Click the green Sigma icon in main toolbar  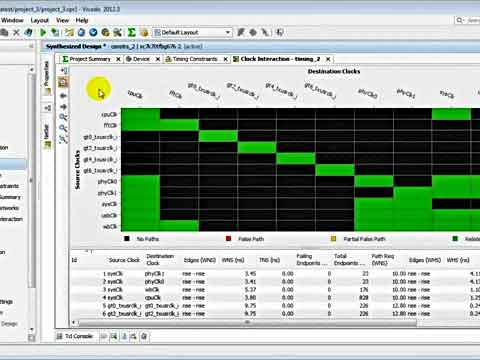[x=132, y=32]
